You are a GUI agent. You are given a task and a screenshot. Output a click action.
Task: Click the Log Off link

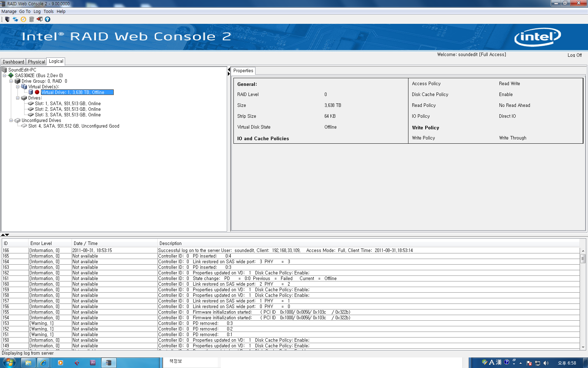(x=575, y=55)
